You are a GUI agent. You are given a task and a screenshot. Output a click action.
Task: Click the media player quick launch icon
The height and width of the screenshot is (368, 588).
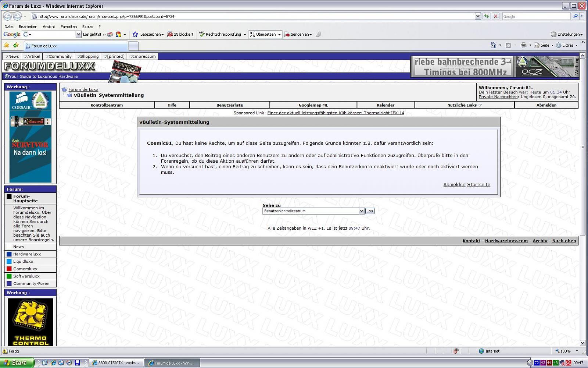(x=69, y=363)
